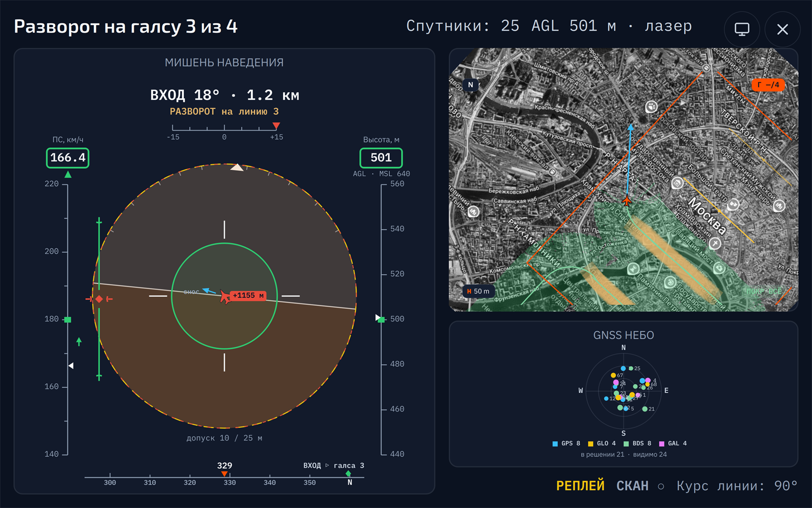This screenshot has width=812, height=508.
Task: Select the zoo paw map marker
Action: tap(652, 107)
